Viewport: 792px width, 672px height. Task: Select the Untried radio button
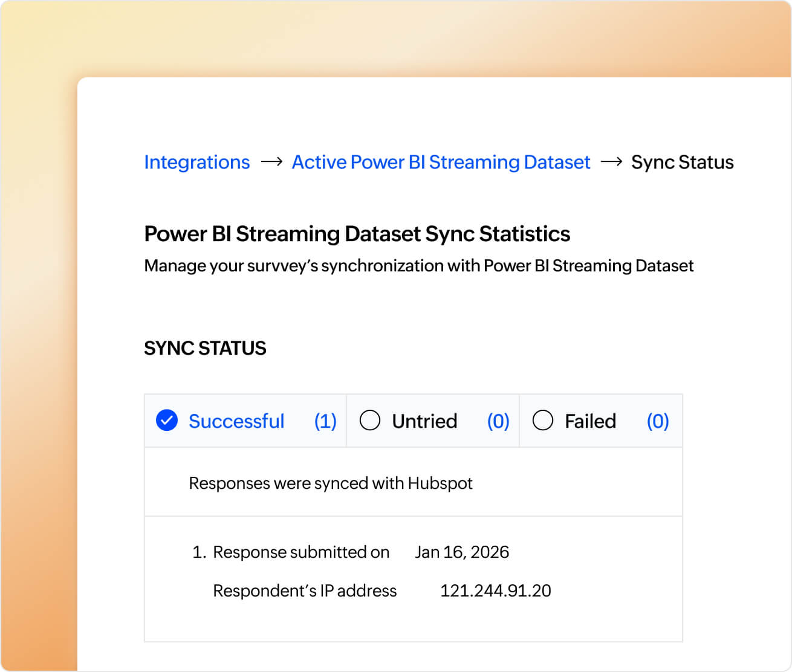[x=370, y=421]
